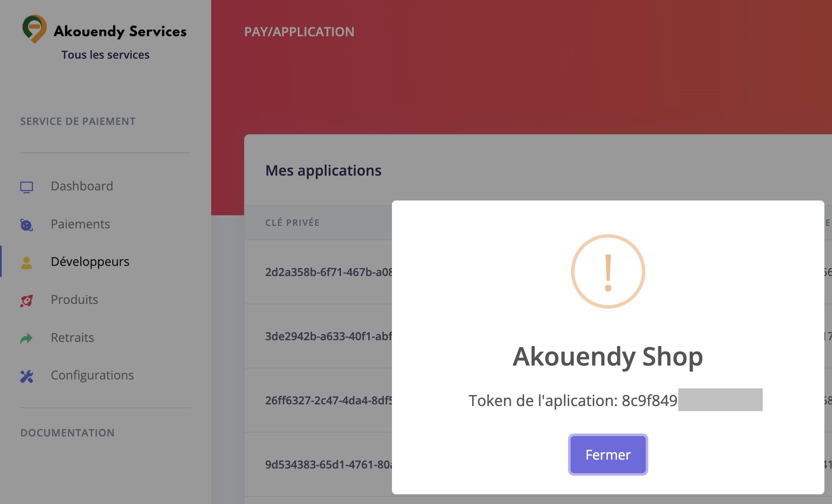
Task: Click the Configurations tools icon
Action: [x=27, y=376]
